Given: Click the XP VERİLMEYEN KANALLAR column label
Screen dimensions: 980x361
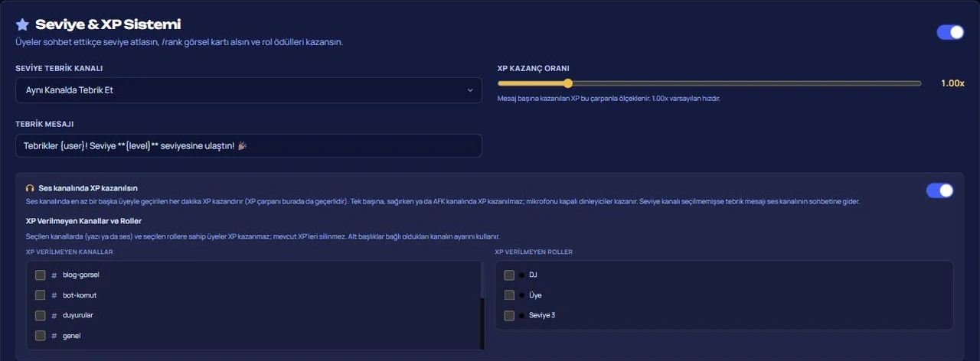Looking at the screenshot, I should click(x=70, y=252).
